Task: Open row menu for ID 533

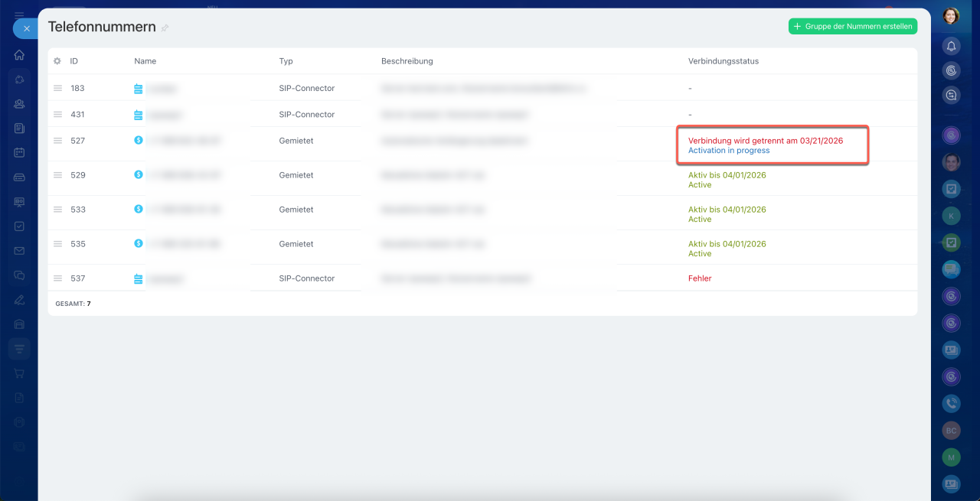Action: (x=57, y=210)
